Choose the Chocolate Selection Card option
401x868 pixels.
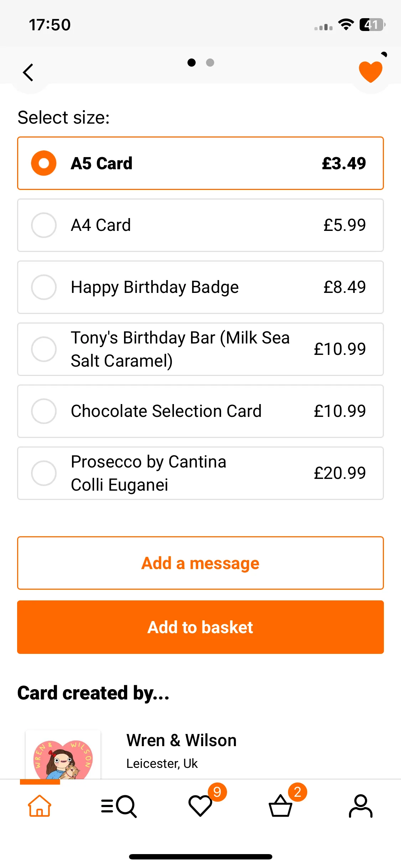pos(200,411)
